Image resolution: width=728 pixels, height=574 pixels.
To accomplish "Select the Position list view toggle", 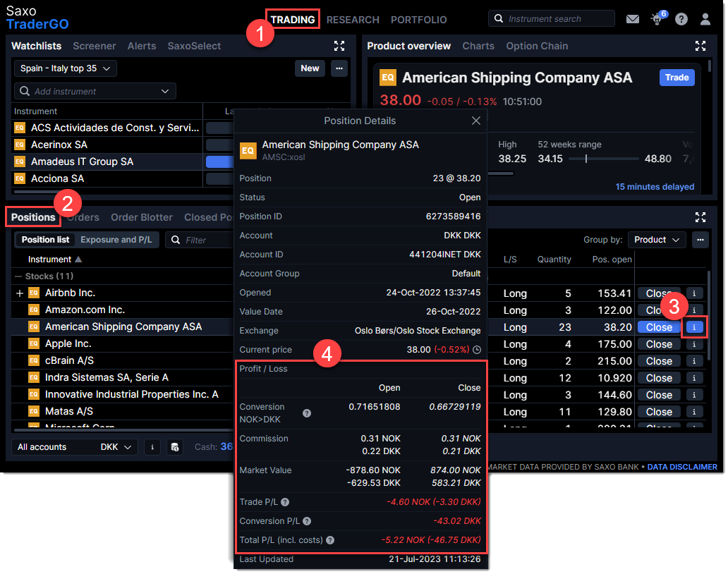I will tap(45, 240).
